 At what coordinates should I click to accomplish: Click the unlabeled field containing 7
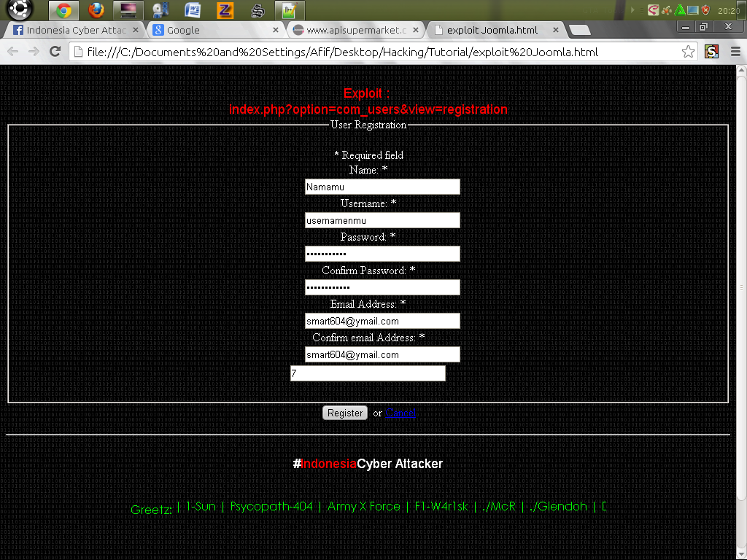[x=368, y=373]
